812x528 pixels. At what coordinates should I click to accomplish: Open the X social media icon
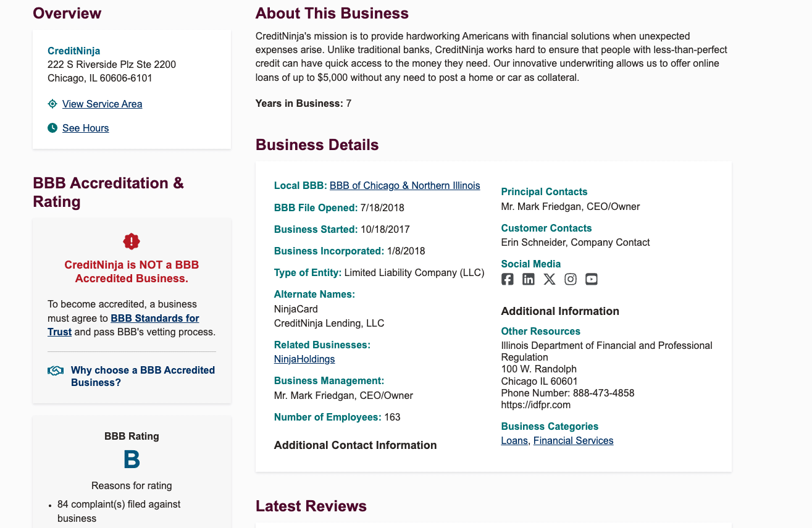tap(549, 279)
